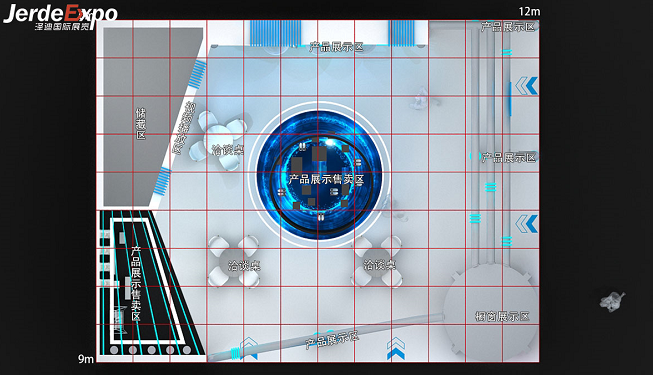Click the 洽谈桌 label at the bottom-left table
The height and width of the screenshot is (375, 653).
tap(244, 265)
